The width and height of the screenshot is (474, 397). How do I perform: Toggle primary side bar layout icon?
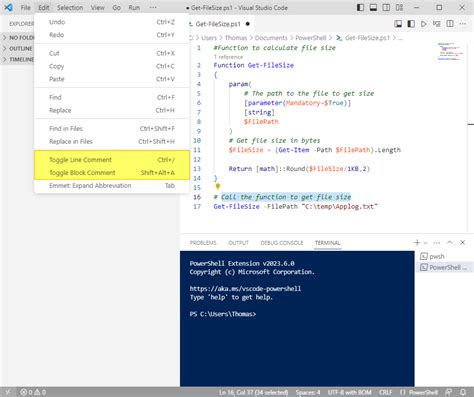tap(360, 7)
